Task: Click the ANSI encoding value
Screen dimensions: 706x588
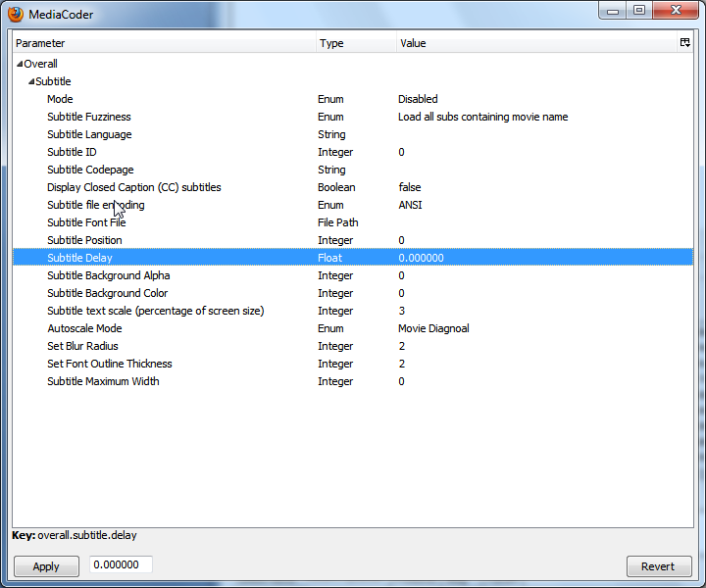Action: click(410, 205)
